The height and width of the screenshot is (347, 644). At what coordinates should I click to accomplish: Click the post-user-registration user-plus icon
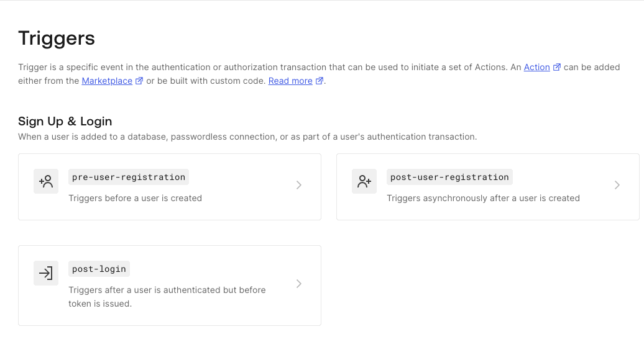(x=364, y=181)
